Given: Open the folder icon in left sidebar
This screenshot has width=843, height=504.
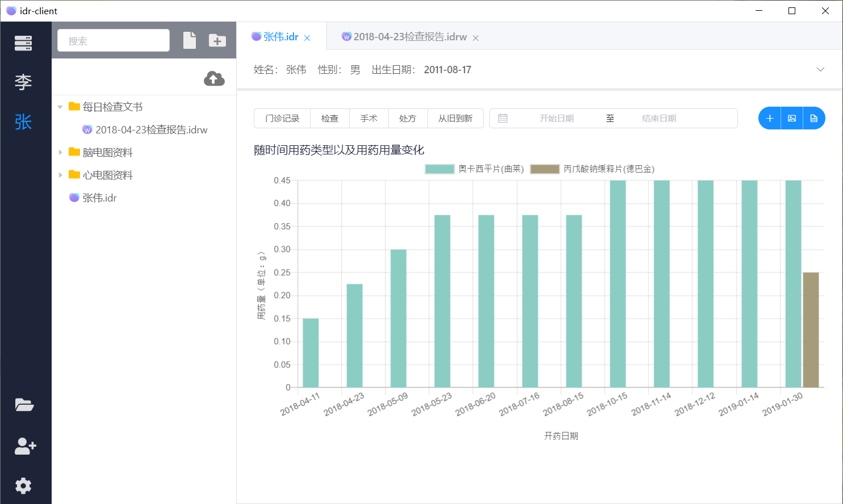Looking at the screenshot, I should [24, 405].
